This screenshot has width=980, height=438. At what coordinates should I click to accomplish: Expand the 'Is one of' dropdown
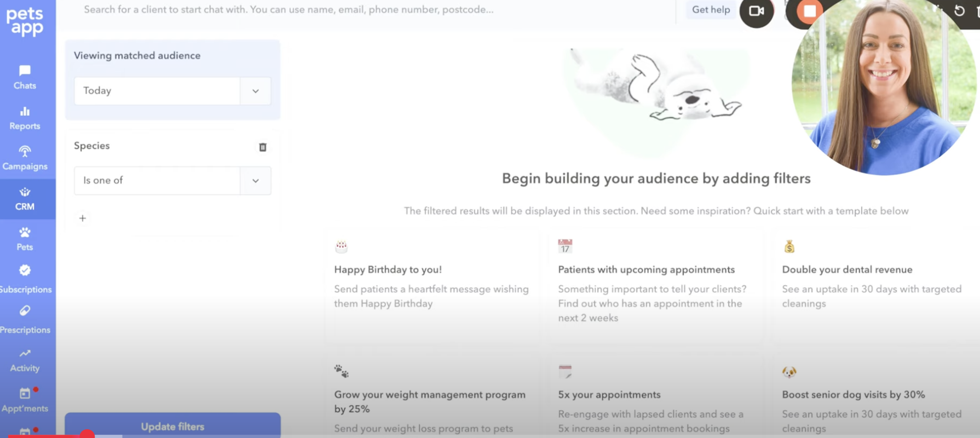255,181
